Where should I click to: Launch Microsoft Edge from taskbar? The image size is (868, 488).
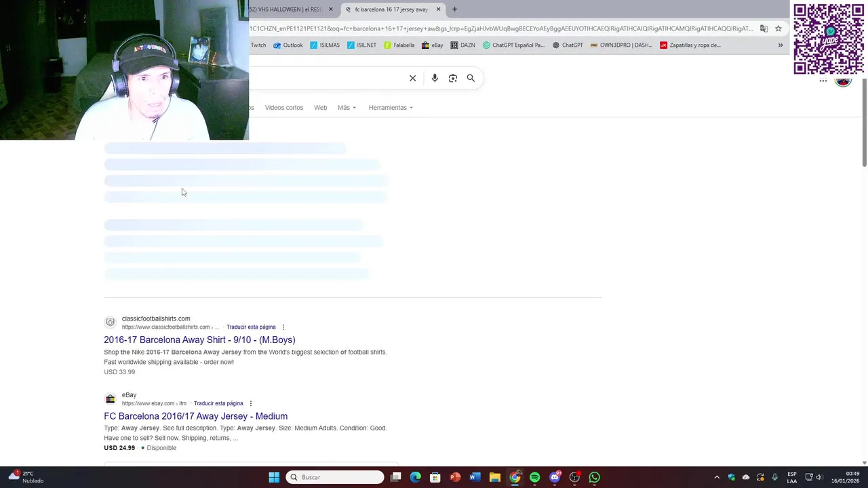416,477
